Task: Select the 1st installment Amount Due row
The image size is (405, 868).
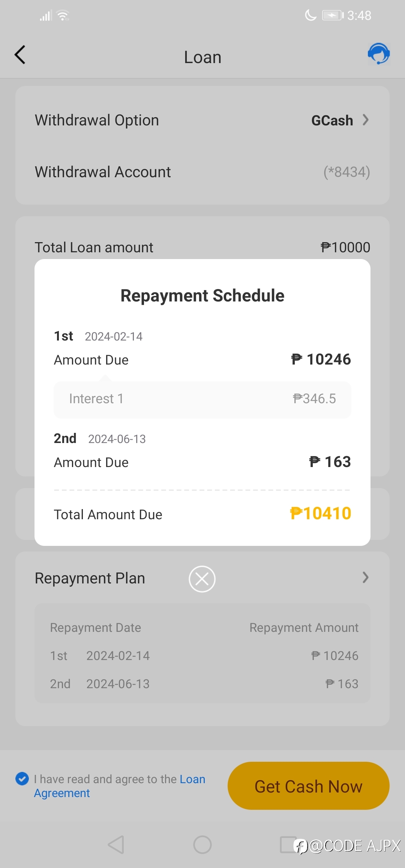Action: pyautogui.click(x=202, y=360)
